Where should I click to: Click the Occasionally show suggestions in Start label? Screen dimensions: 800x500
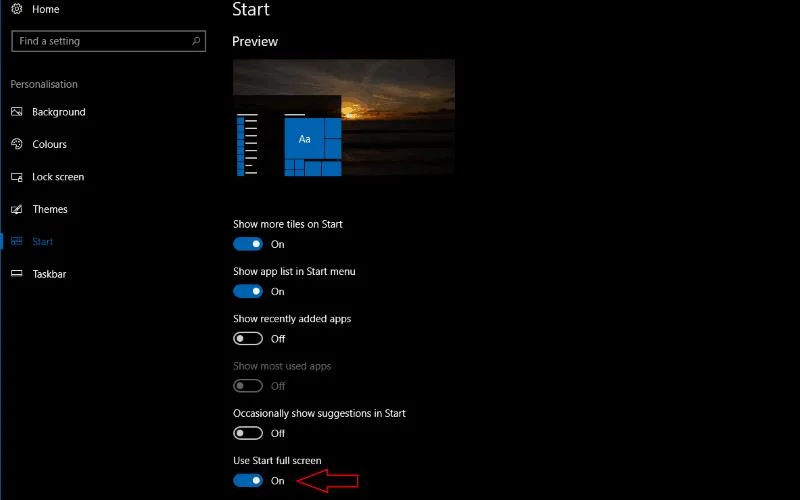319,413
